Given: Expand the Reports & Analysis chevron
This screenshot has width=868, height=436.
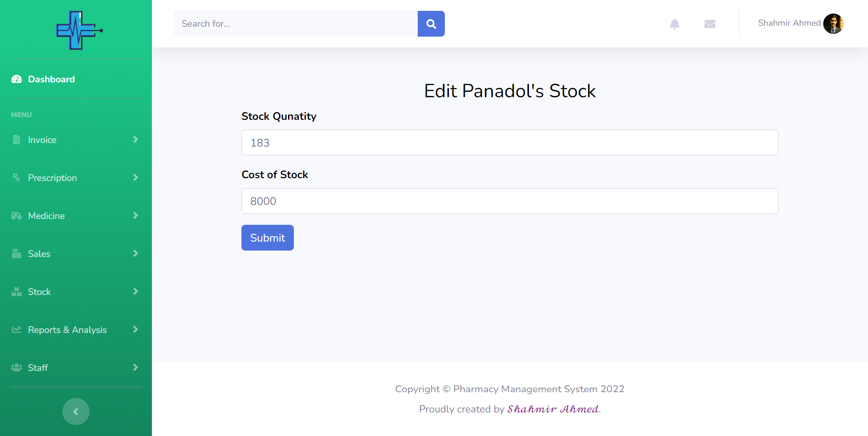Looking at the screenshot, I should (135, 329).
